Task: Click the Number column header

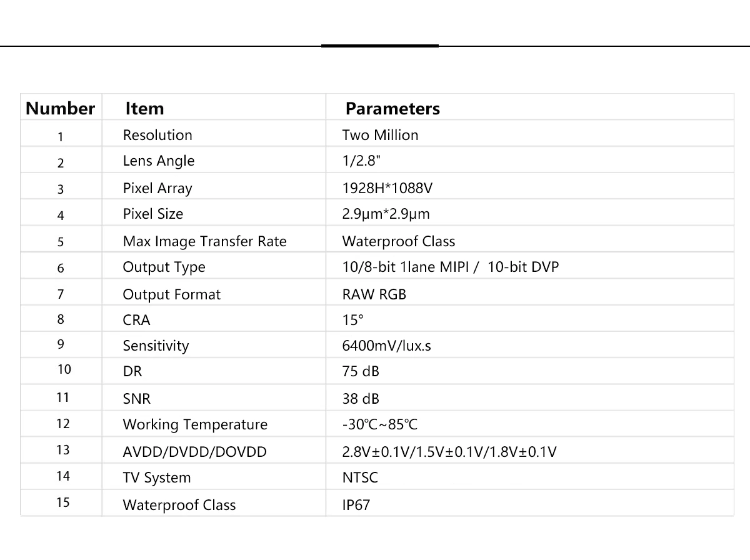Action: click(60, 108)
